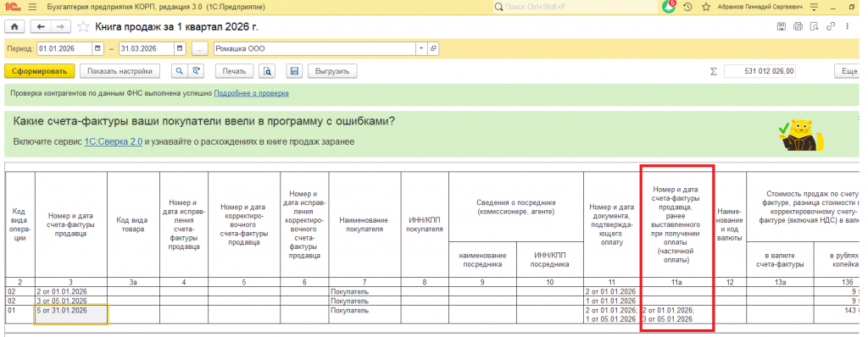
Task: Open calendar for start date 01.01.2026
Action: (98, 49)
